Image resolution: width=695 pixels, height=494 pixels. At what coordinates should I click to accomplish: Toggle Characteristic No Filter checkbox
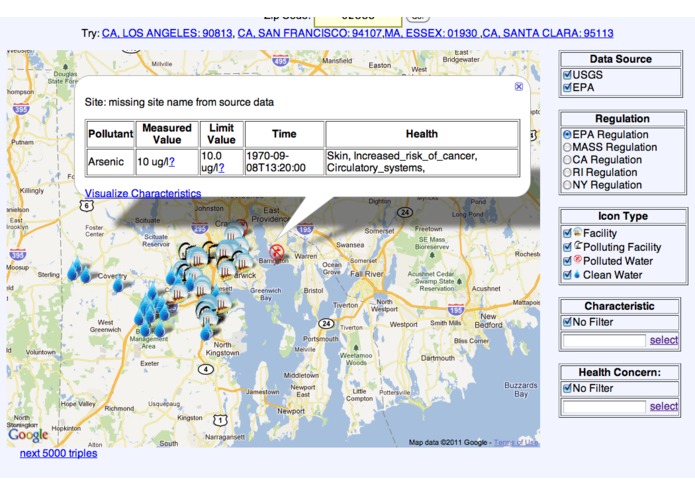coord(567,322)
